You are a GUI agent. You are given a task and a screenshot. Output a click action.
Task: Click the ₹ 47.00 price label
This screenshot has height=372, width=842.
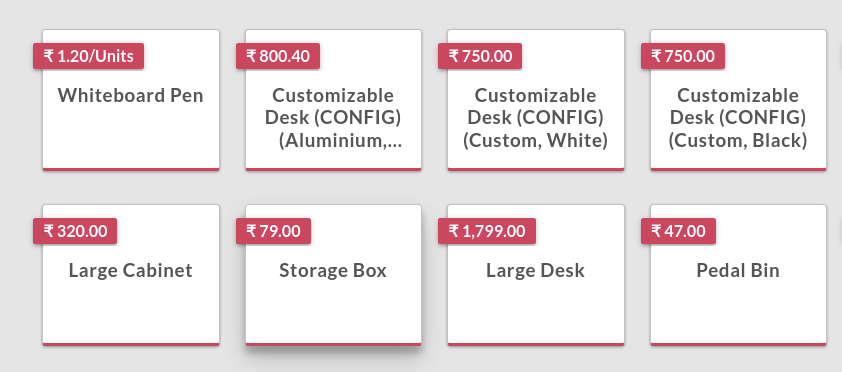point(678,231)
